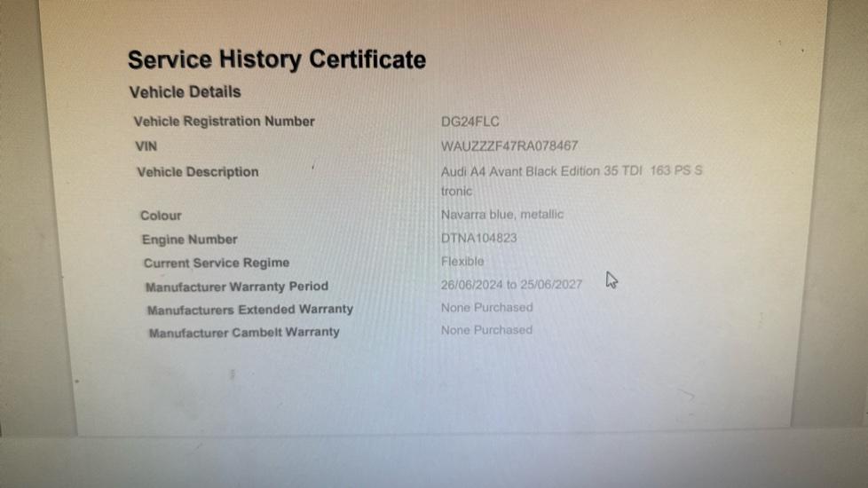Screen dimensions: 868x488
Task: Click the 'Manufacturer Warranty Period' label
Action: click(x=237, y=287)
